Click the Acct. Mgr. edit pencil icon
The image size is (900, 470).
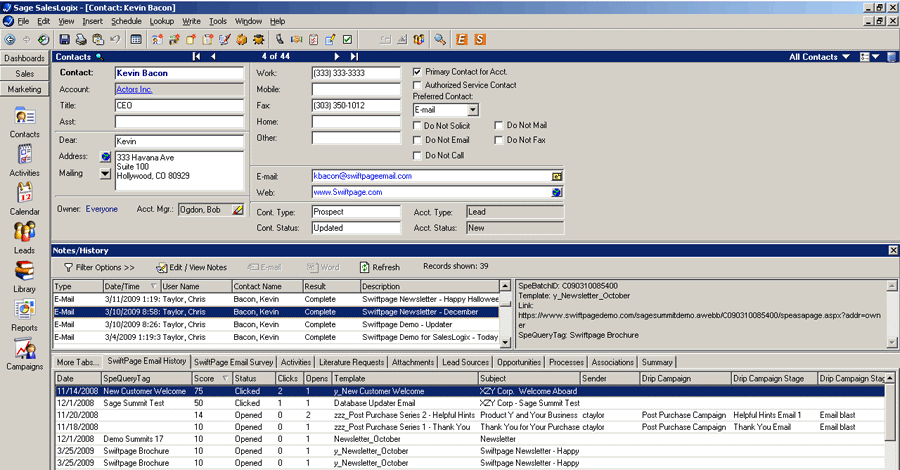click(x=238, y=210)
